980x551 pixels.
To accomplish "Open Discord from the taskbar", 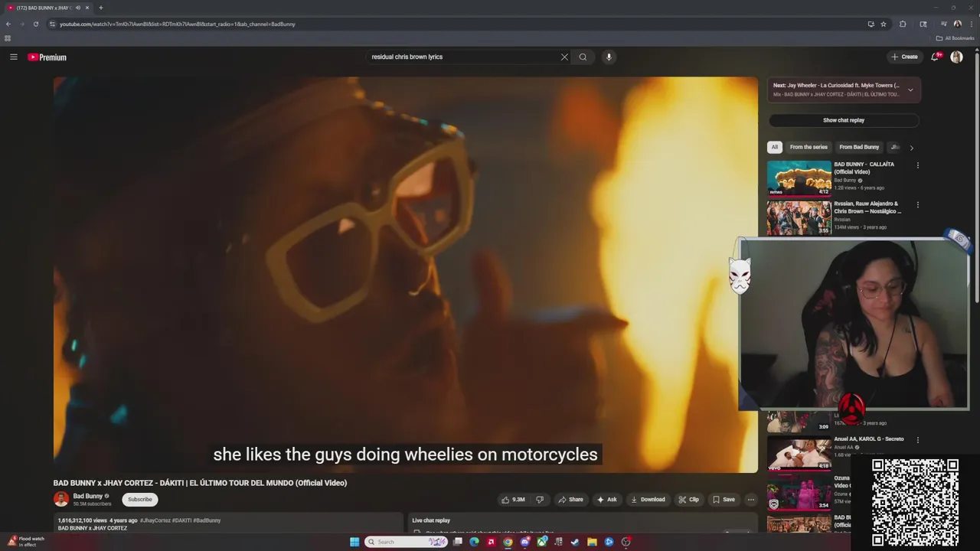I will 525,542.
